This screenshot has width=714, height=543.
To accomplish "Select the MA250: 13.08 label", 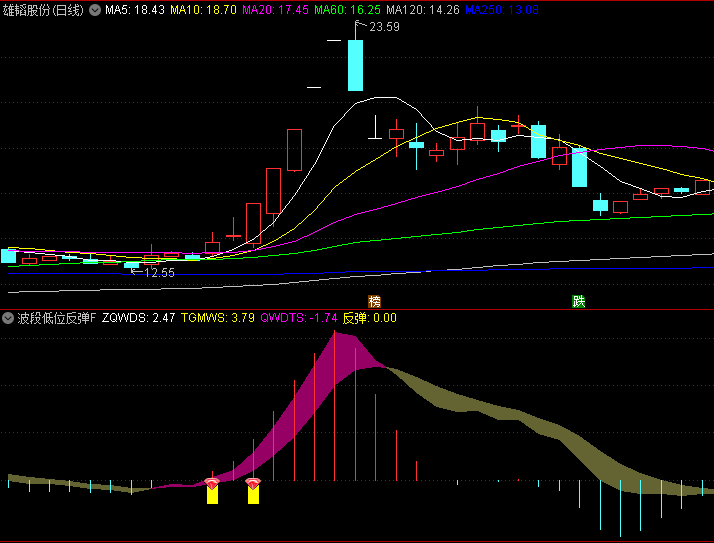I will [502, 10].
